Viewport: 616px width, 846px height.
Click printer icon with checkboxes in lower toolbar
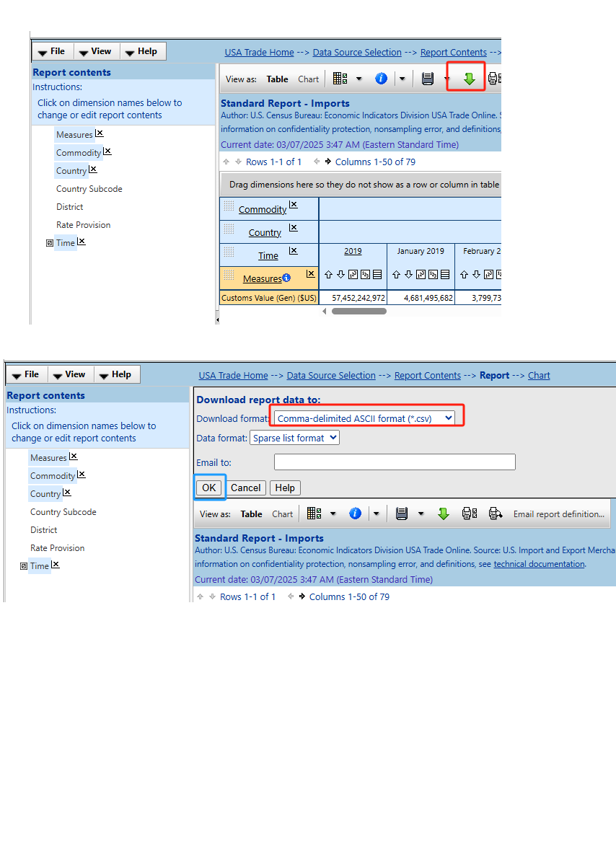[470, 514]
